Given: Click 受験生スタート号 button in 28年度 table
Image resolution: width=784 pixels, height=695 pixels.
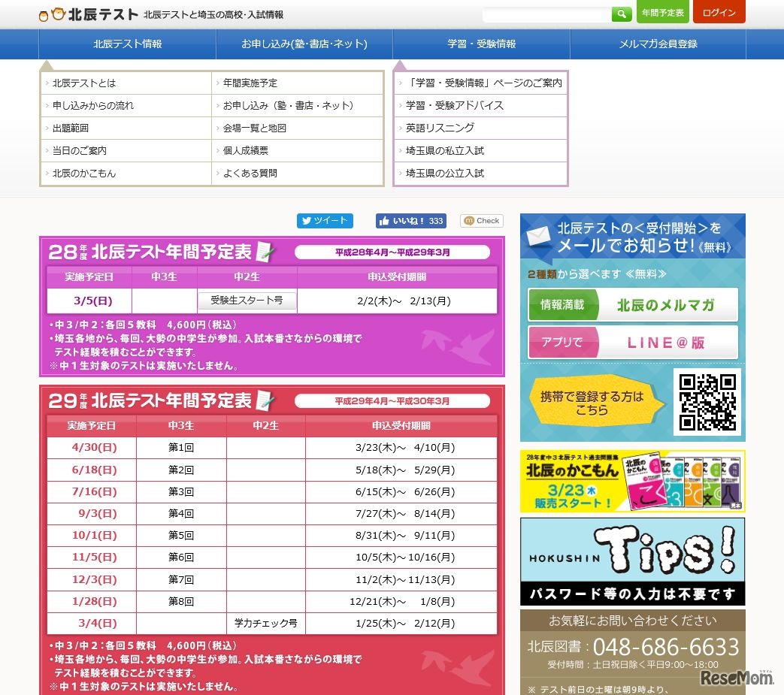Looking at the screenshot, I should (x=247, y=301).
